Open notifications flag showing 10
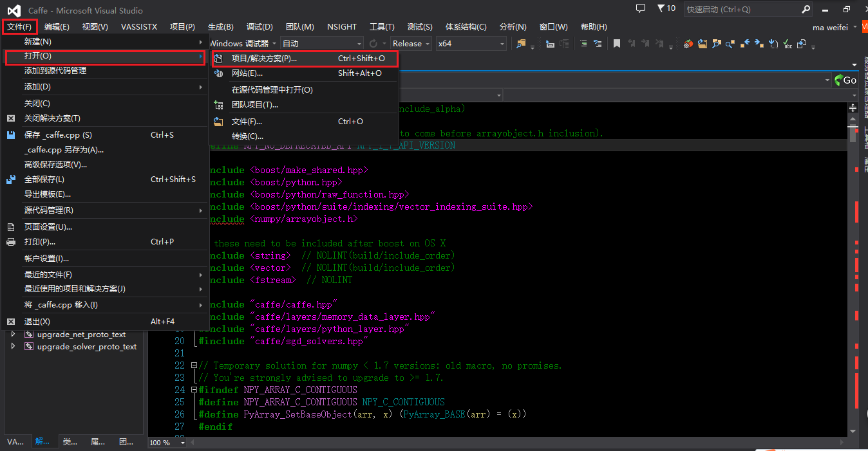The width and height of the screenshot is (868, 451). (x=666, y=8)
